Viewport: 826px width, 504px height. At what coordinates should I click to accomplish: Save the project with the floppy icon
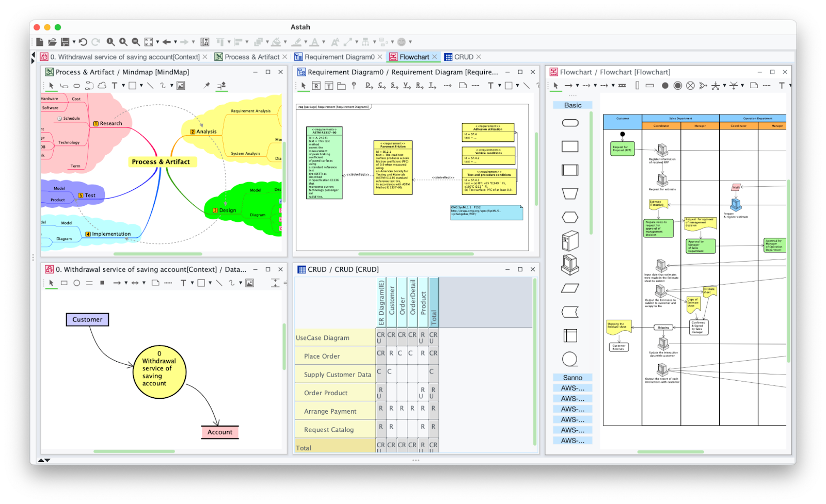(x=65, y=42)
